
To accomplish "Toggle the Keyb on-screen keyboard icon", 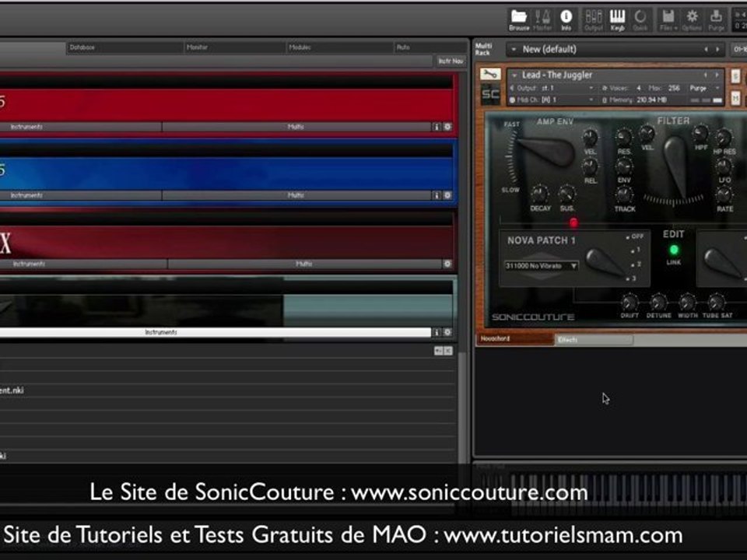I will point(617,20).
